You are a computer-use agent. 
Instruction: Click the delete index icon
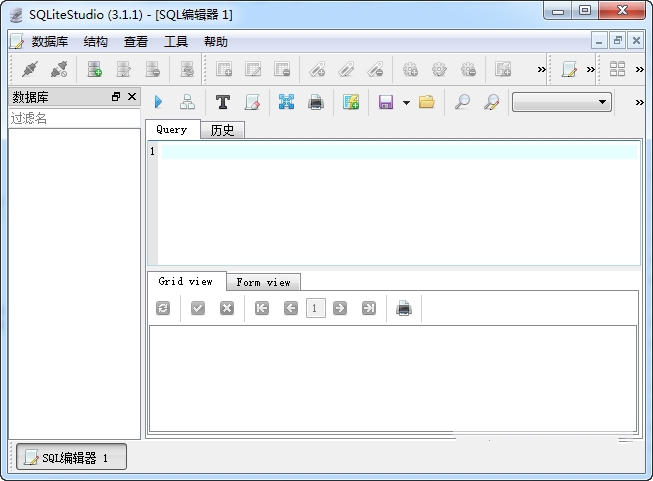[x=376, y=69]
